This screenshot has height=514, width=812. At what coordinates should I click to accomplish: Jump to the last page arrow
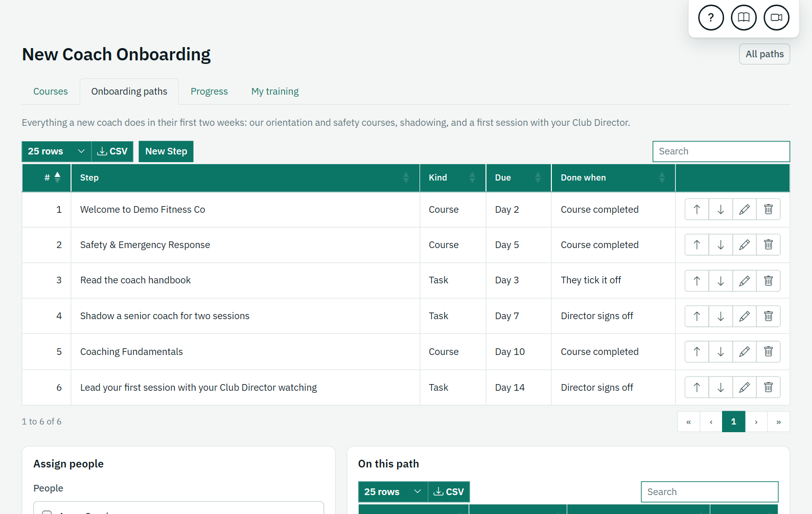coord(779,421)
